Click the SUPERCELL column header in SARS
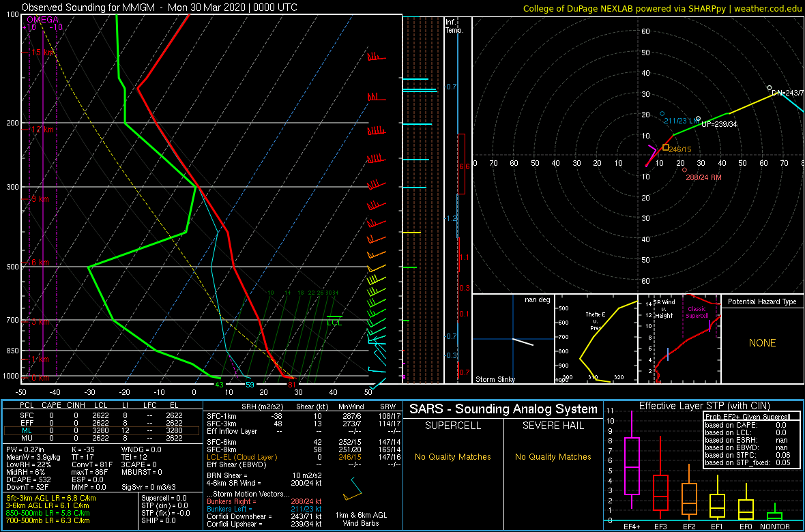Image resolution: width=805 pixels, height=532 pixels. (453, 427)
